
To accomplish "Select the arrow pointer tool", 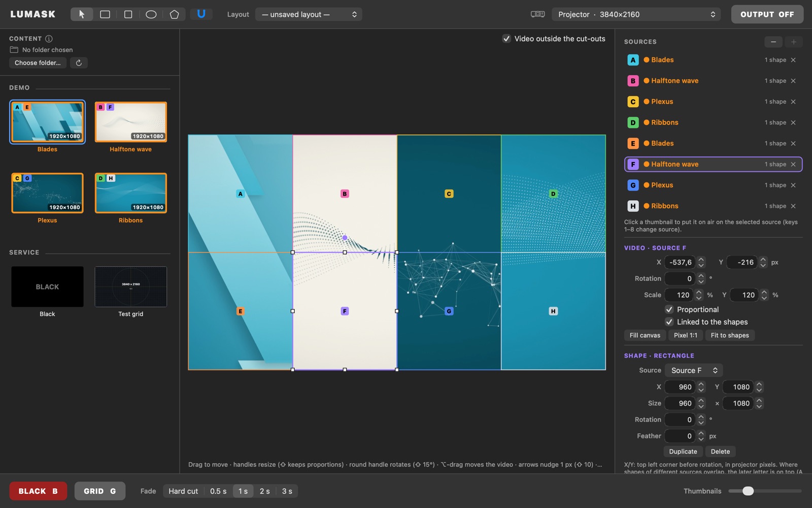I will point(82,14).
